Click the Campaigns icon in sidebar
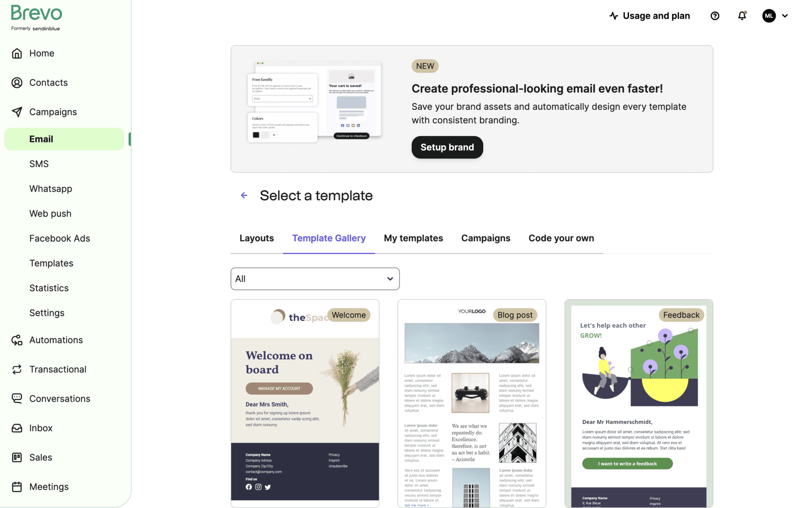The image size is (812, 508). [17, 112]
